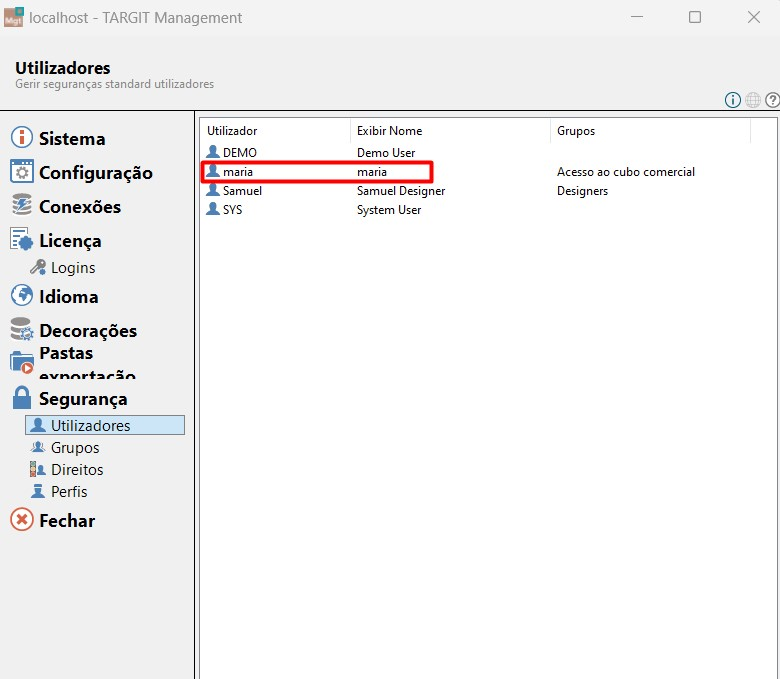Open the Segurança section
780x679 pixels.
pyautogui.click(x=83, y=399)
